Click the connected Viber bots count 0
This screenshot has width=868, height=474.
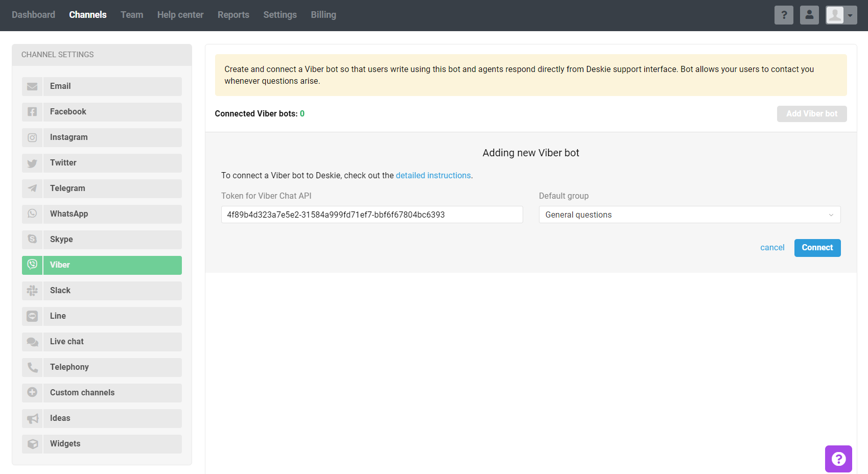(302, 114)
